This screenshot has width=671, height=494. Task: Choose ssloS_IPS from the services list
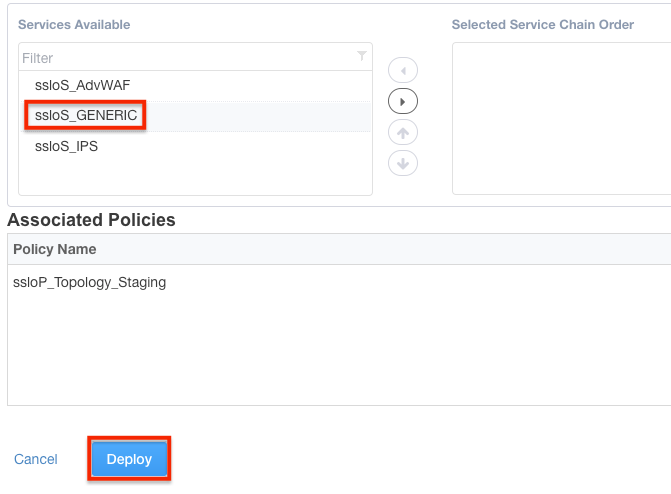(x=66, y=146)
